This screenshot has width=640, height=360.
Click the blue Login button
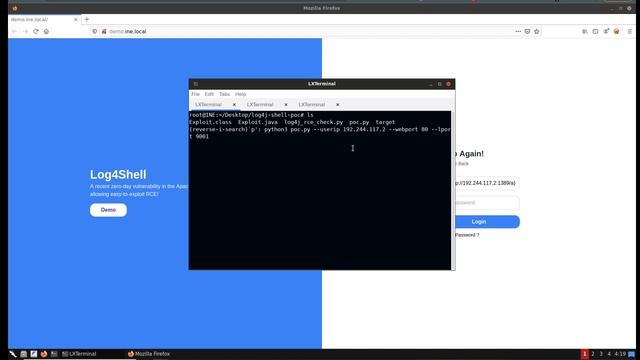point(487,222)
